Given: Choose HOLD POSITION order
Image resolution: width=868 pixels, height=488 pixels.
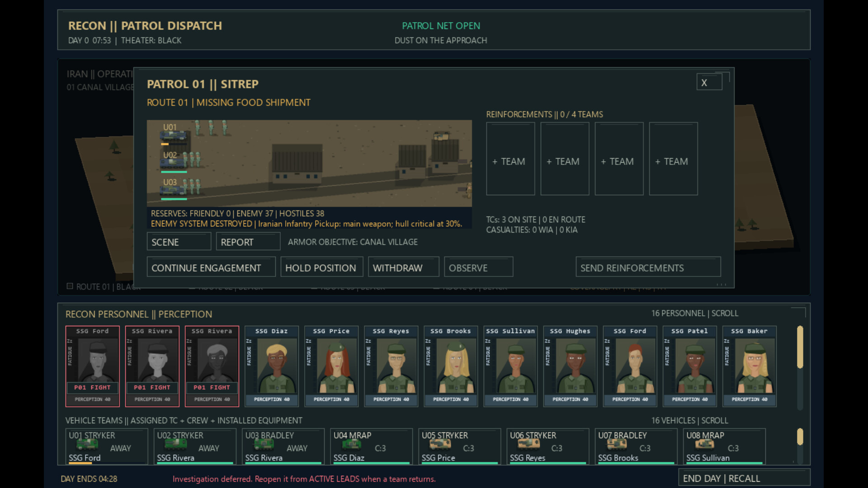Looking at the screenshot, I should point(321,267).
